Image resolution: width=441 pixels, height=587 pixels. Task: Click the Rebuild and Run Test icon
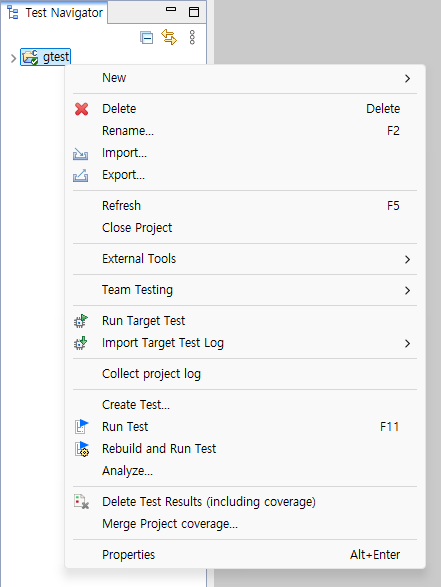pos(82,449)
